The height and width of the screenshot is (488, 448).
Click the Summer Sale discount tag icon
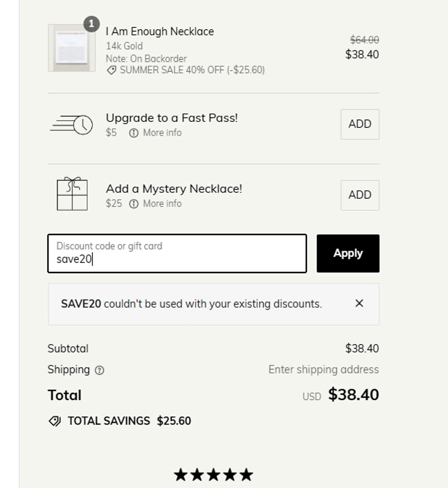click(x=111, y=70)
